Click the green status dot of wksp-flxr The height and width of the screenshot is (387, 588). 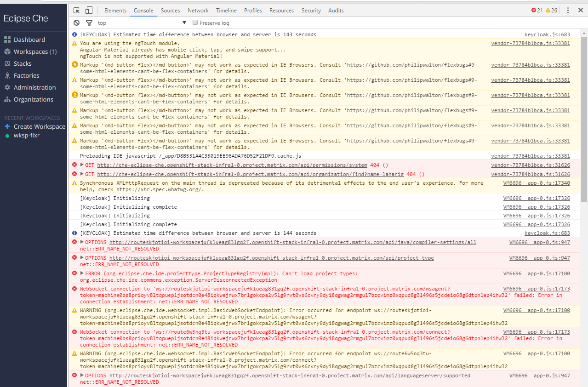(x=7, y=136)
